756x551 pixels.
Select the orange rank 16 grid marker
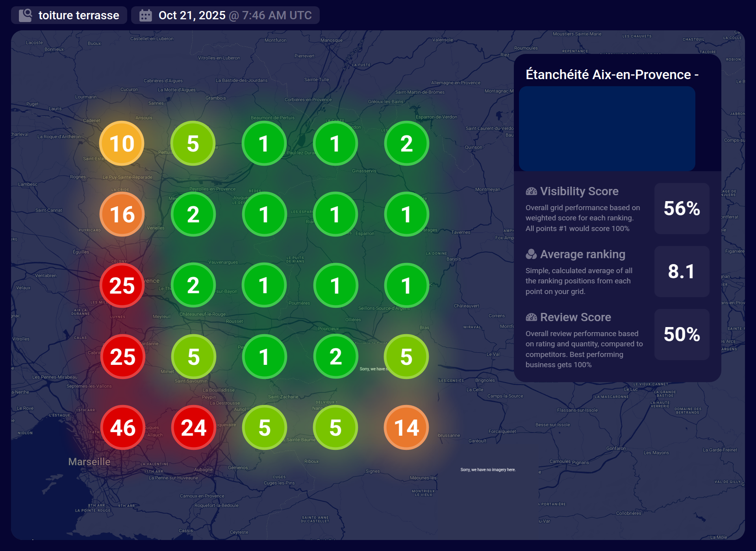[x=122, y=214]
